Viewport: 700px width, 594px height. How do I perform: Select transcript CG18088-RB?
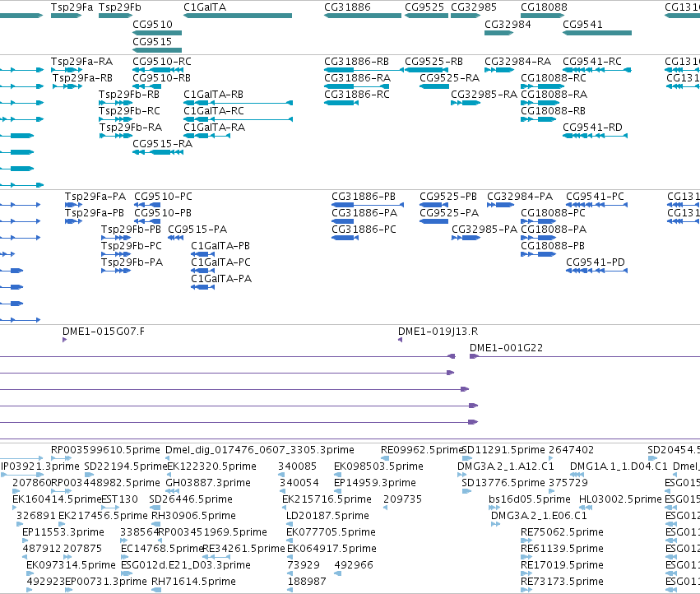point(539,119)
